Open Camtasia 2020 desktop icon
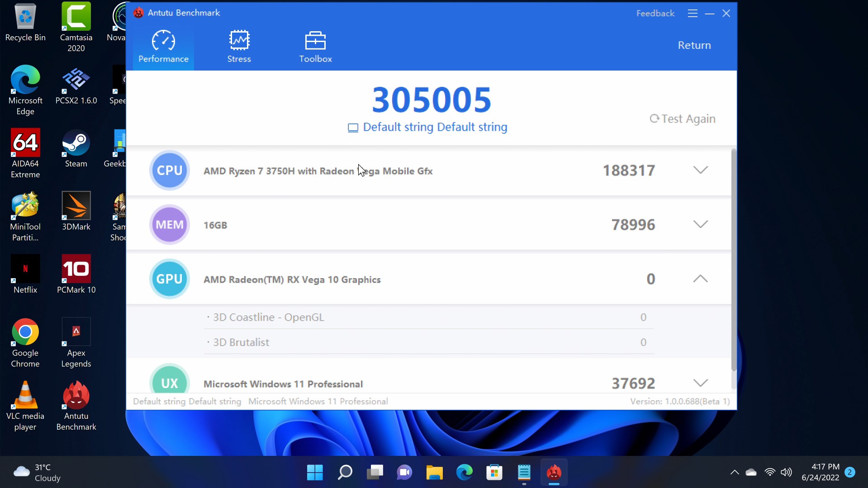Image resolution: width=868 pixels, height=488 pixels. coord(76,27)
